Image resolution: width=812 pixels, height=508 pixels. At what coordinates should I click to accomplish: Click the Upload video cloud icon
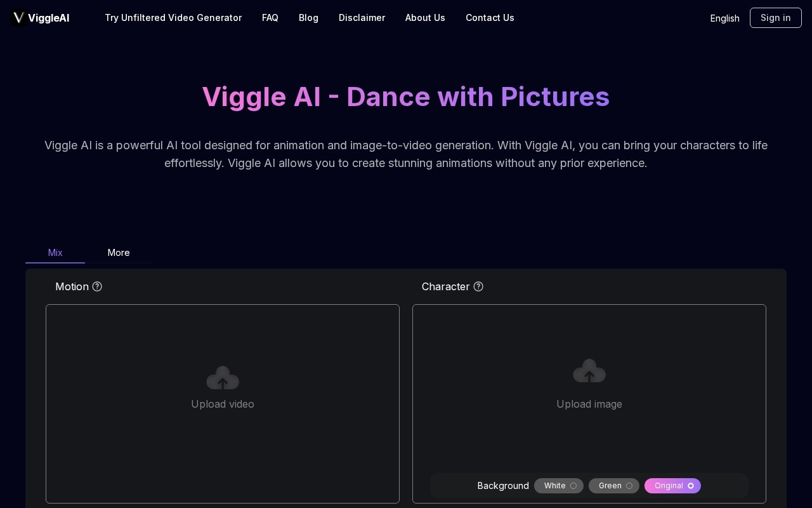coord(223,378)
